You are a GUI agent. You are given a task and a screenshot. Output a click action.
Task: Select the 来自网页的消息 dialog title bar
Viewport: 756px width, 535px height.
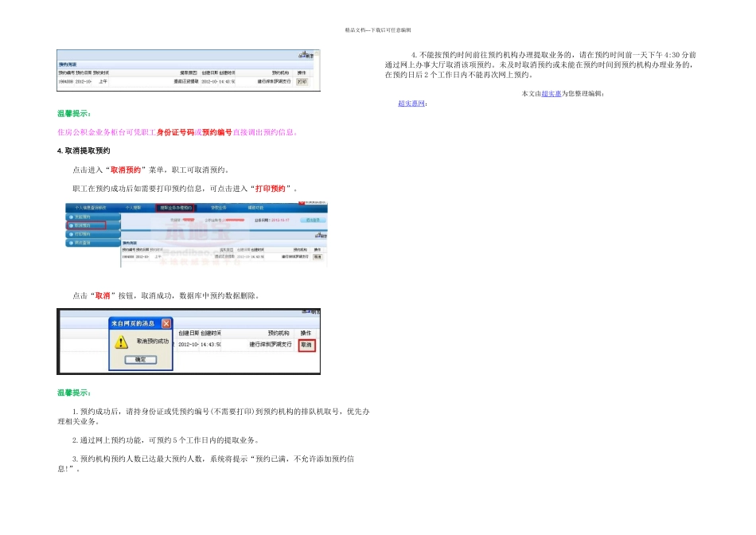[140, 323]
